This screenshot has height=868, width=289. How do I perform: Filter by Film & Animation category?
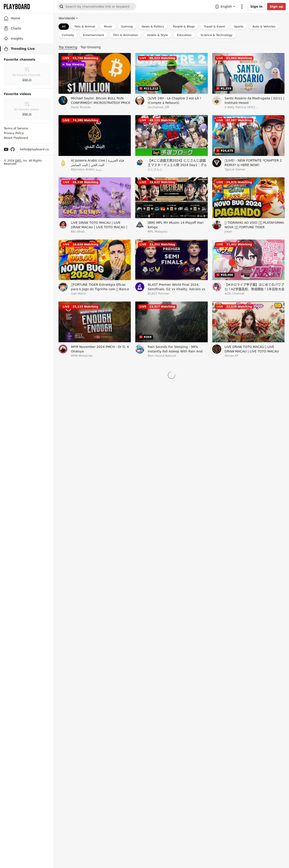click(x=126, y=35)
